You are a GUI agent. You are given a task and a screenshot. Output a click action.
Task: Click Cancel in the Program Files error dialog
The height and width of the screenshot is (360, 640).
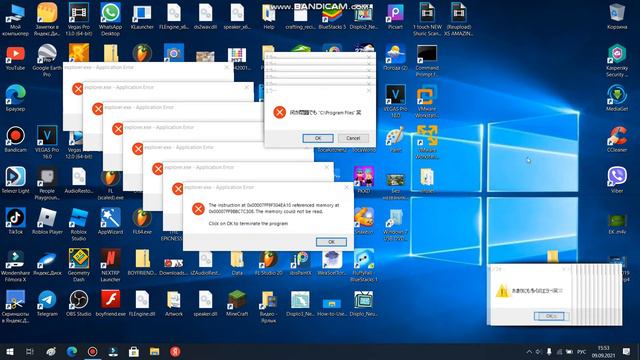coord(353,138)
